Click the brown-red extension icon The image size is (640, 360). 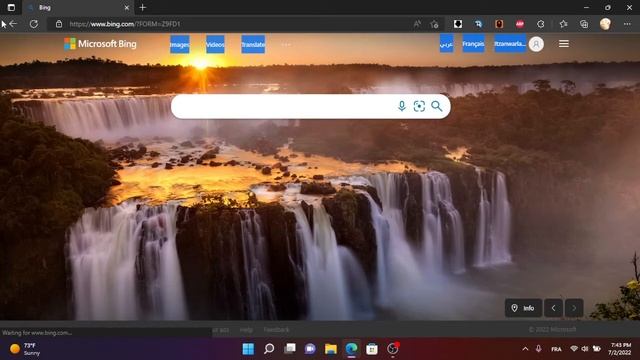tap(499, 24)
